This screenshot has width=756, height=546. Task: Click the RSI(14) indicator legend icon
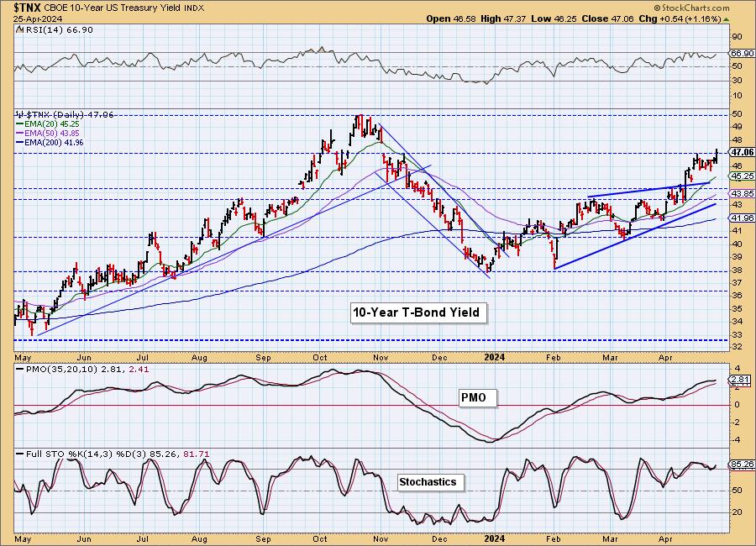19,29
